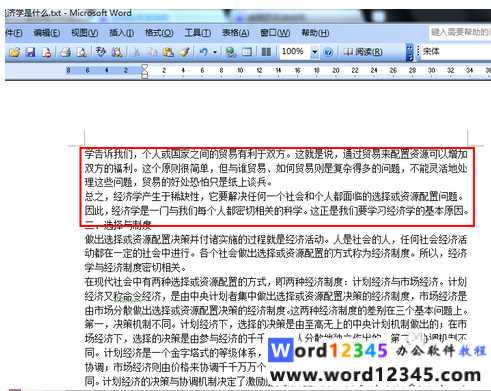Switch to Reading layout with 阅读(R) button
The height and width of the screenshot is (391, 491).
(x=363, y=52)
